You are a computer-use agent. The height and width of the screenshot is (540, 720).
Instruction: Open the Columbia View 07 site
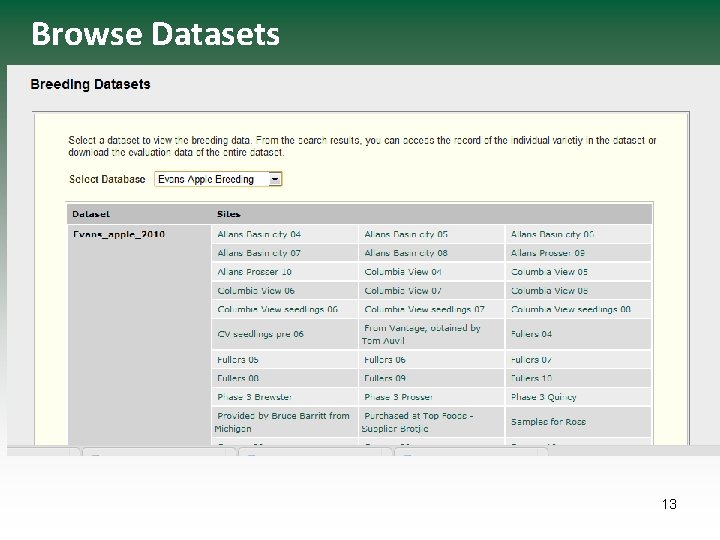pos(403,291)
